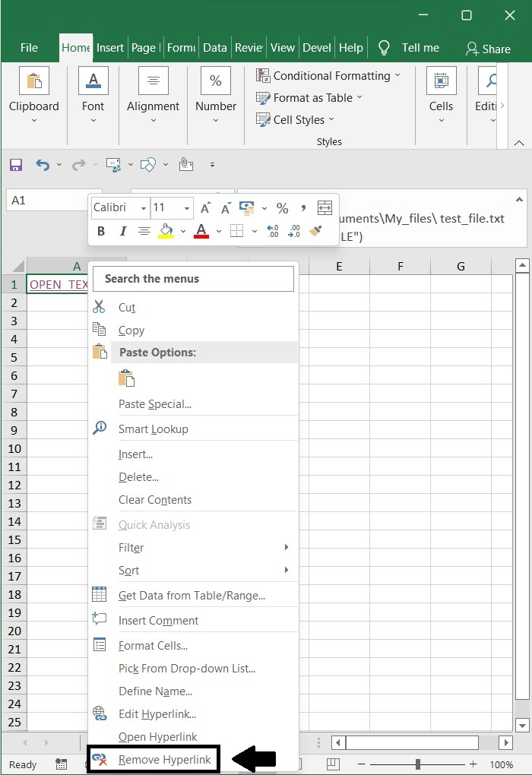This screenshot has height=775, width=532.
Task: Open the Calibri font name dropdown
Action: point(144,209)
